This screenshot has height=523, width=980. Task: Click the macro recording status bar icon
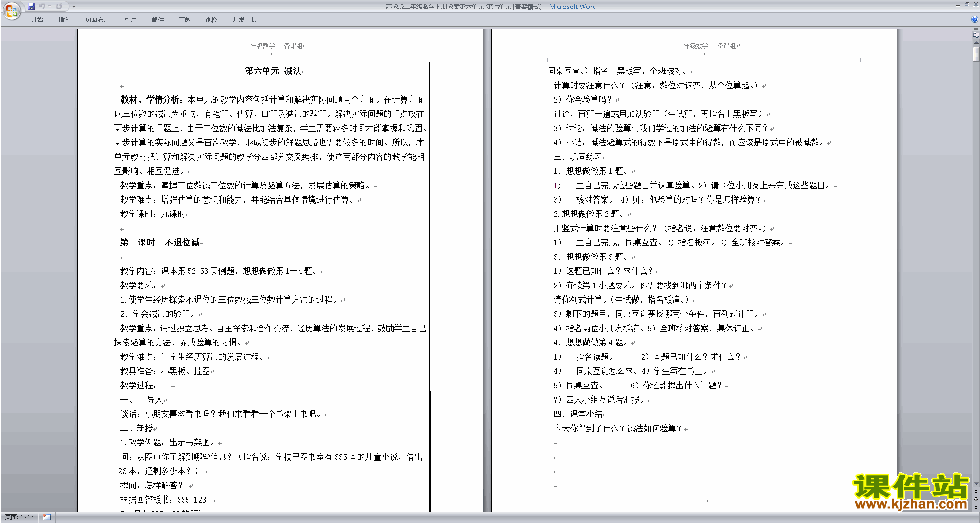coord(46,517)
